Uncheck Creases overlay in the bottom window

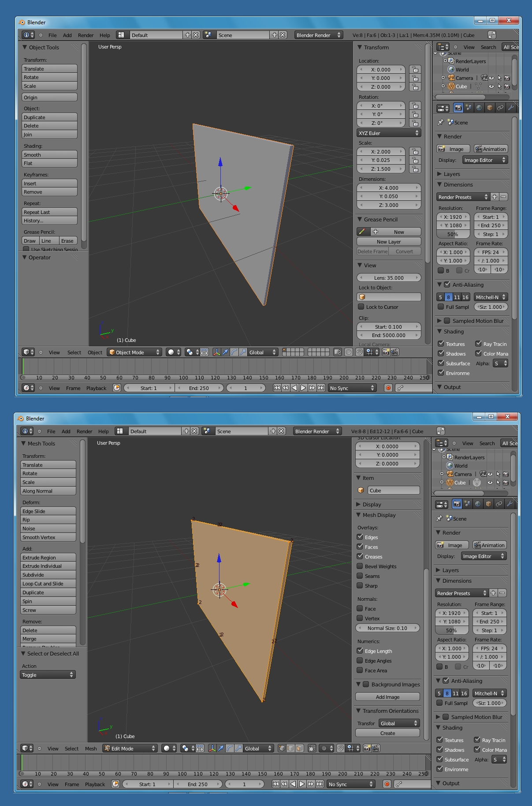(x=360, y=556)
